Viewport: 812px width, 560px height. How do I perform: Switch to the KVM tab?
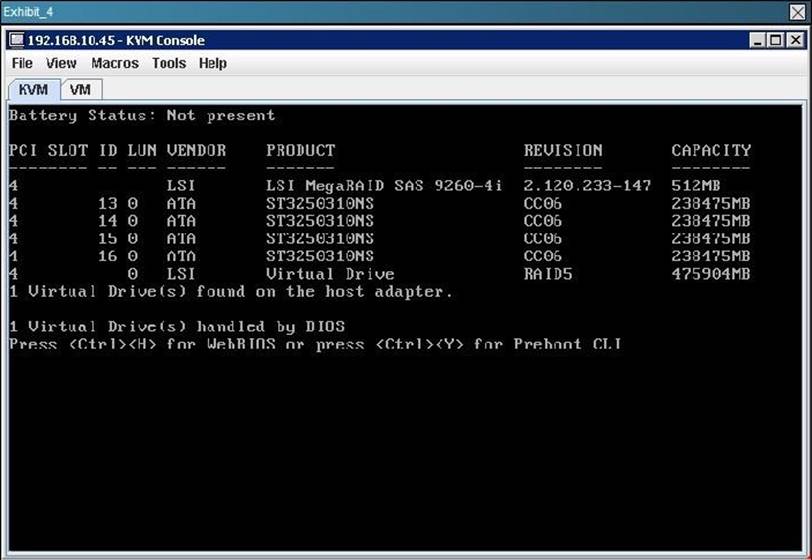point(33,90)
